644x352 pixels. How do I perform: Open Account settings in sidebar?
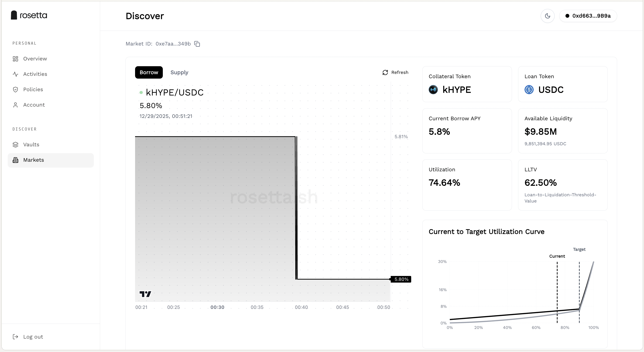coord(34,105)
